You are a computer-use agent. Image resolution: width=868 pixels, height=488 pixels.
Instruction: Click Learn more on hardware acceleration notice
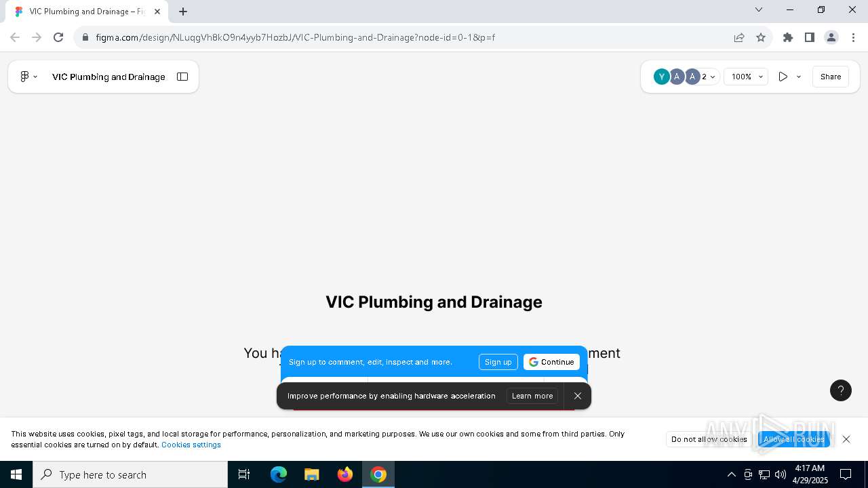click(532, 396)
